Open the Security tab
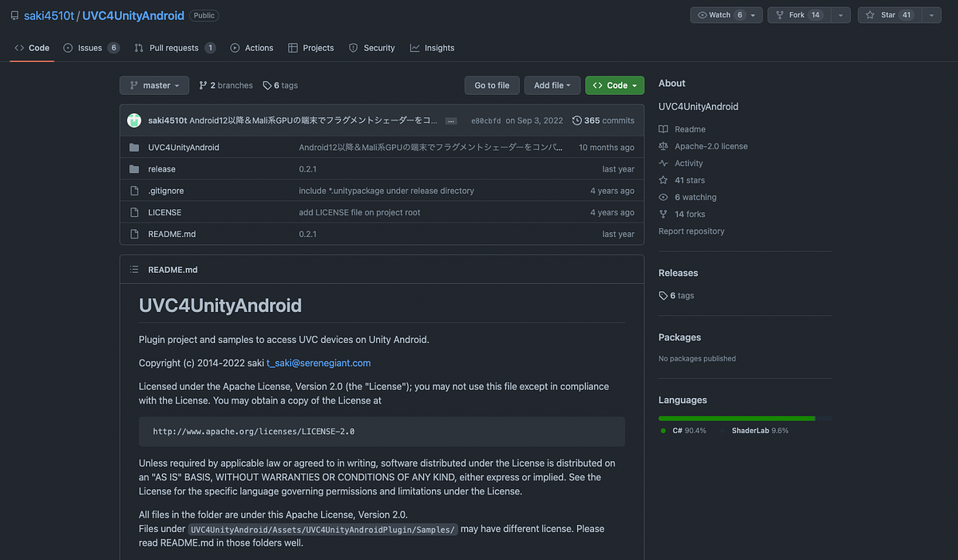The height and width of the screenshot is (560, 958). (372, 48)
